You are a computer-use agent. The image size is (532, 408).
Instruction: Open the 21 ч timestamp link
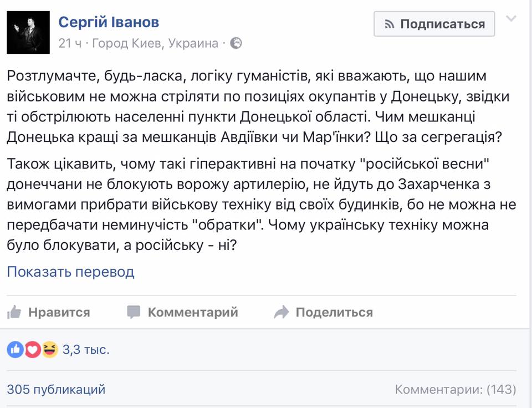tap(70, 43)
